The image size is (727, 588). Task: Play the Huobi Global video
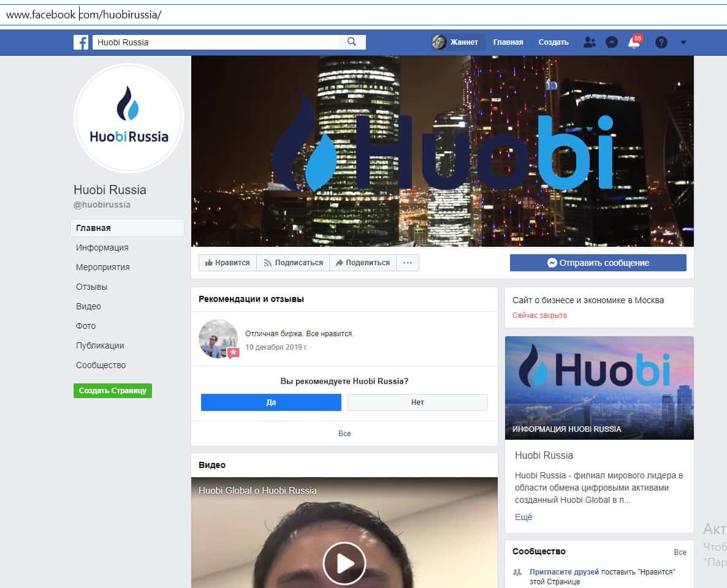(344, 563)
